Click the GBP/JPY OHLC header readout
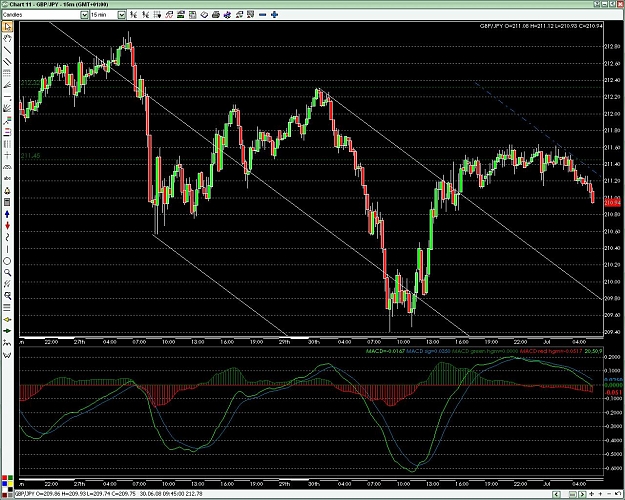This screenshot has height=500, width=625. 541,26
